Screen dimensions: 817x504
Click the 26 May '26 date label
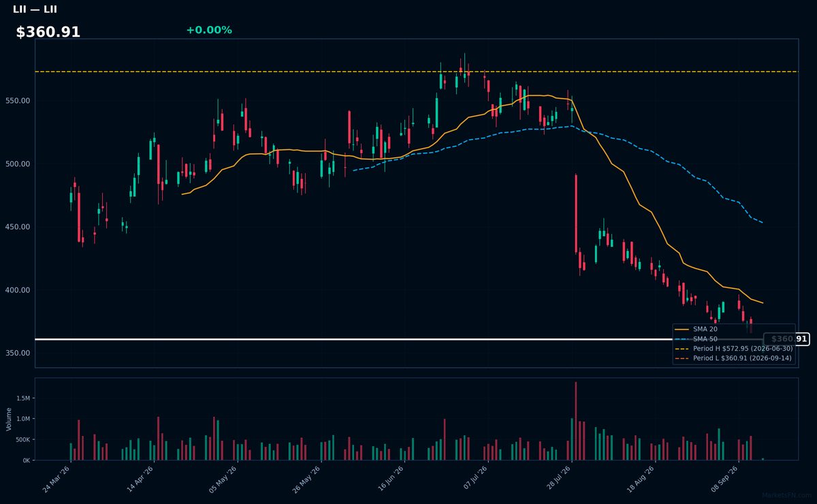pyautogui.click(x=306, y=479)
